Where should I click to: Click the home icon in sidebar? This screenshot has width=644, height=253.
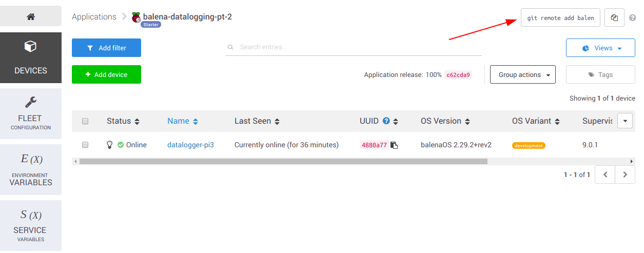coord(31,16)
